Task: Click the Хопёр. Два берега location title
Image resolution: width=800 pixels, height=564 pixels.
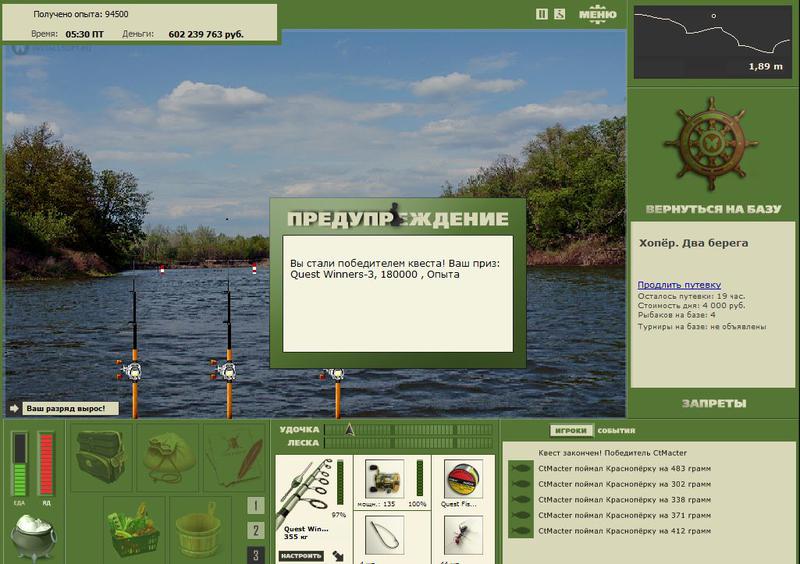Action: coord(693,243)
